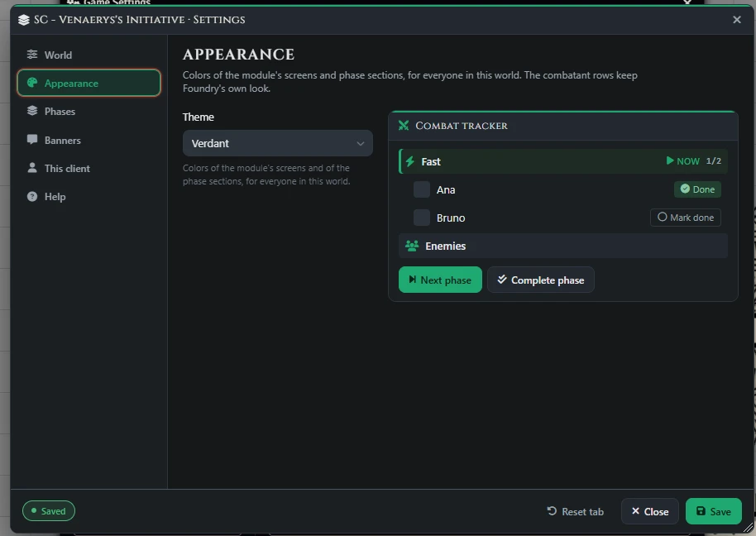756x536 pixels.
Task: Click the Next phase button
Action: 440,280
